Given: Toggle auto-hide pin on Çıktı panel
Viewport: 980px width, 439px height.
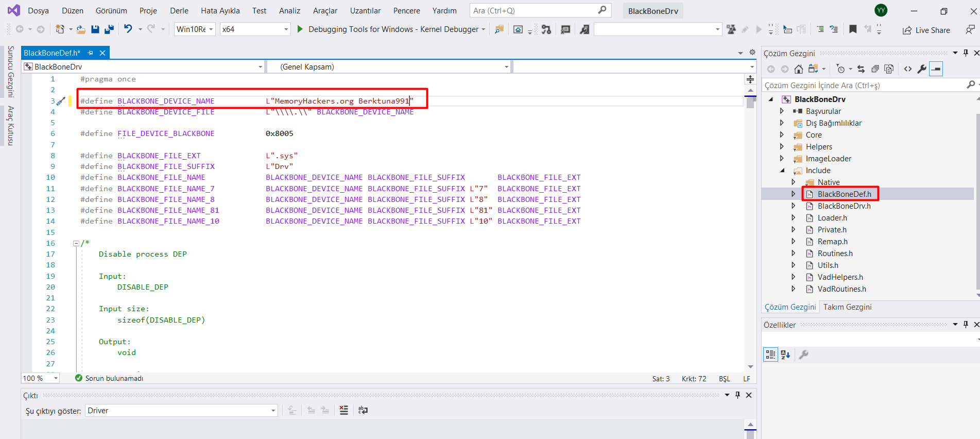Looking at the screenshot, I should tap(737, 395).
